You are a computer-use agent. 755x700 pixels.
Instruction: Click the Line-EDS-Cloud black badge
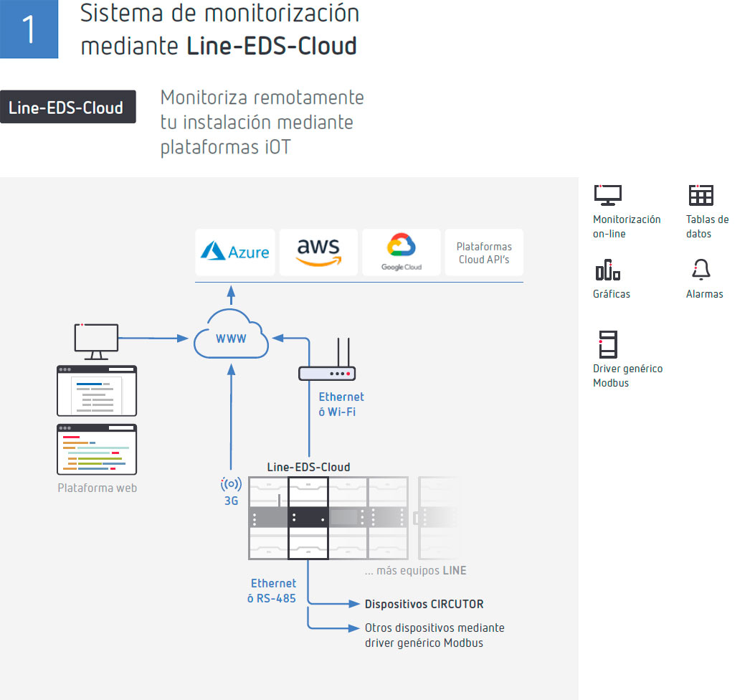(68, 106)
